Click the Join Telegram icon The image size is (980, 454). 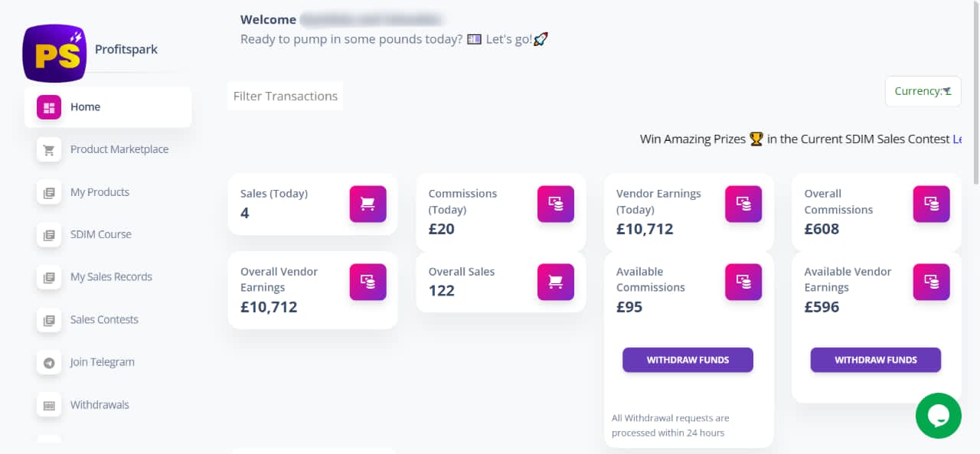pos(49,362)
